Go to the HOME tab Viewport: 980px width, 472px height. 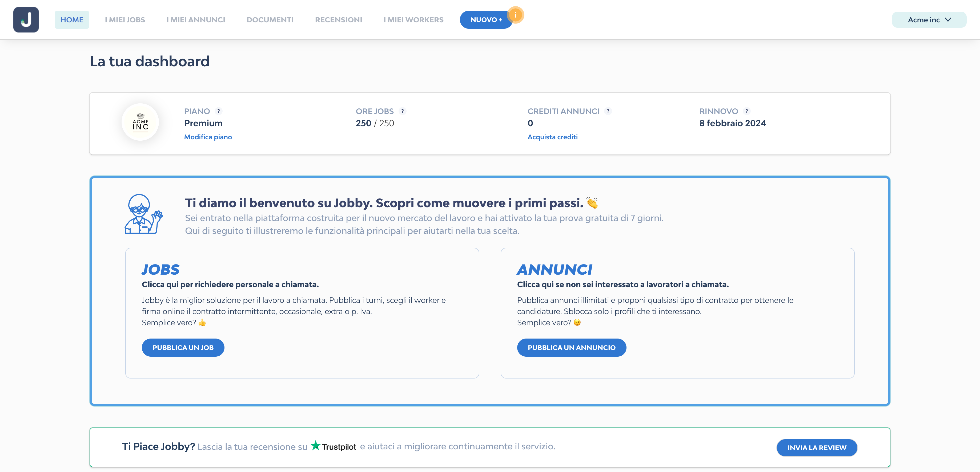[x=71, y=20]
